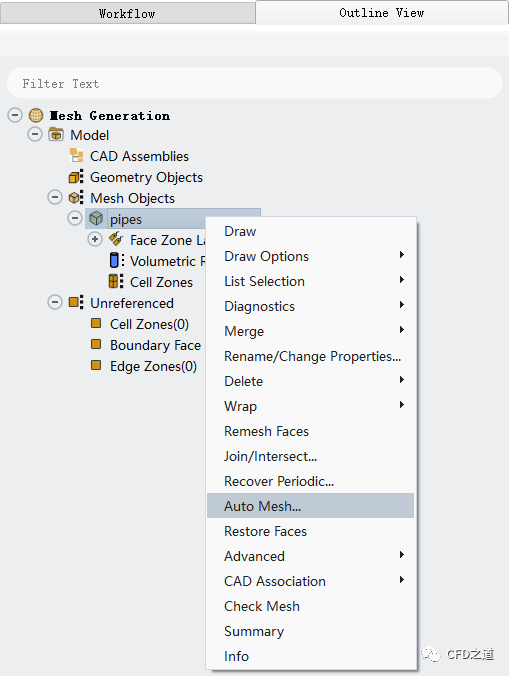This screenshot has height=676, width=509.
Task: Select Rename/Change Properties... menu entry
Action: pos(310,356)
